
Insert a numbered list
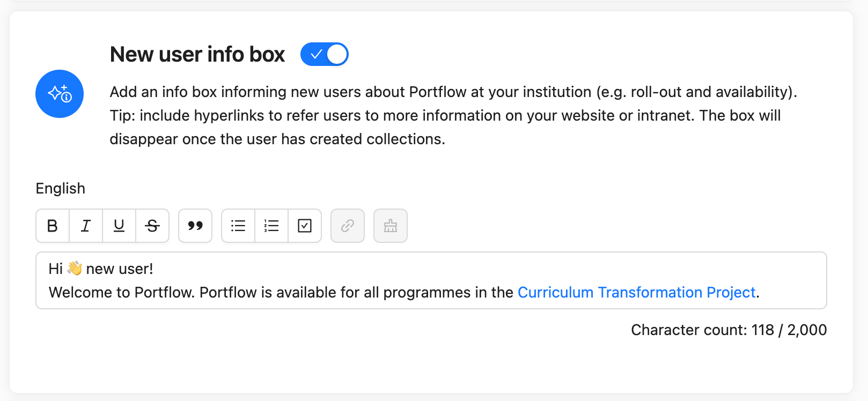tap(271, 226)
